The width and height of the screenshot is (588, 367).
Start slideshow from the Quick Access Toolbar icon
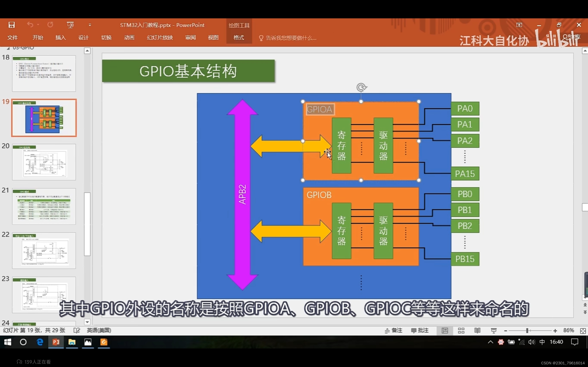point(70,24)
